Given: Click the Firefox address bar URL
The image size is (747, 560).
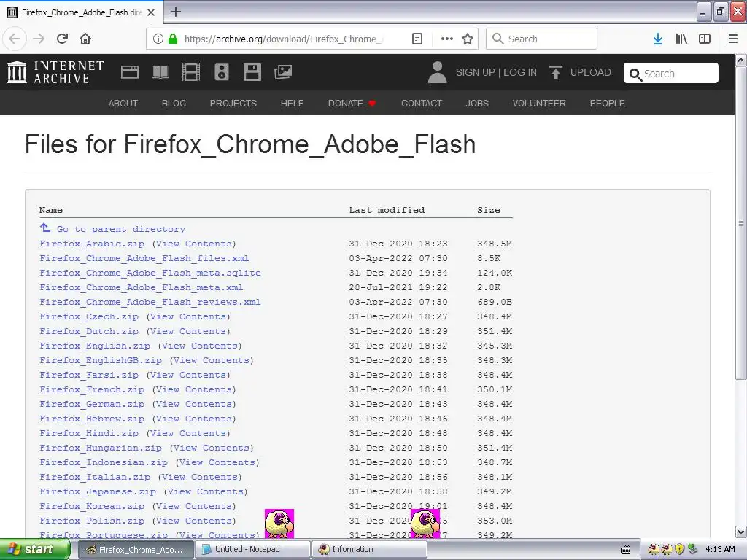Looking at the screenshot, I should tap(284, 39).
